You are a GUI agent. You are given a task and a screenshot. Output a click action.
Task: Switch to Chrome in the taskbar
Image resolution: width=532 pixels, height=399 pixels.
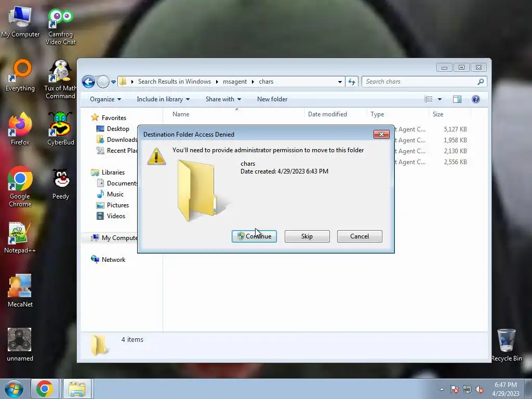[45, 389]
